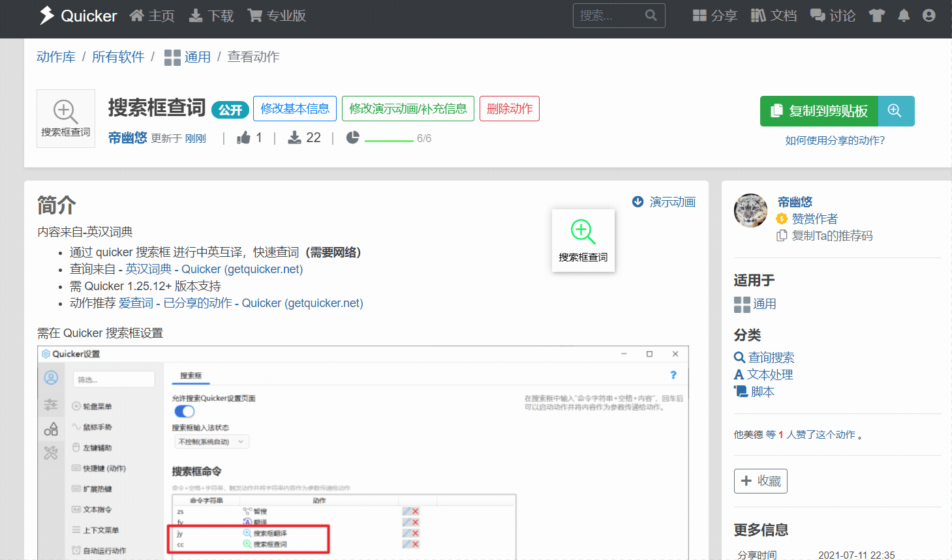Open the 不控制(系统自动) dropdown in the screenshot

[x=211, y=442]
